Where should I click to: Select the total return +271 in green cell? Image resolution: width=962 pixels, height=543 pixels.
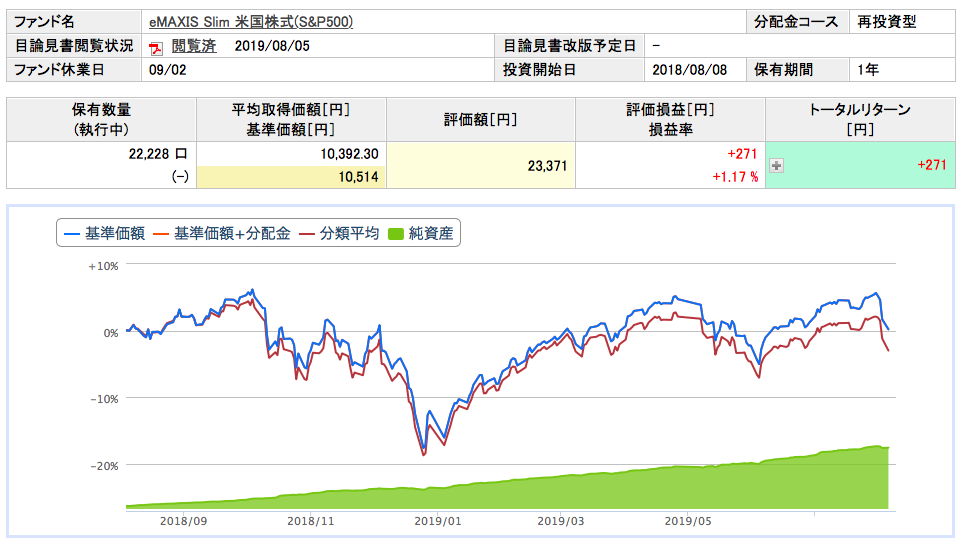click(932, 165)
